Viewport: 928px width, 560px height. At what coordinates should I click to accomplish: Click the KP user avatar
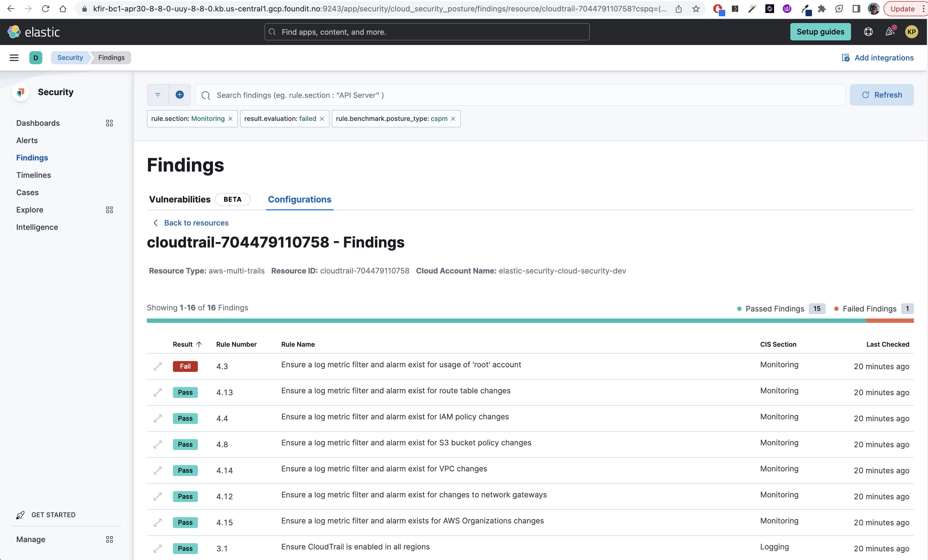pos(912,32)
